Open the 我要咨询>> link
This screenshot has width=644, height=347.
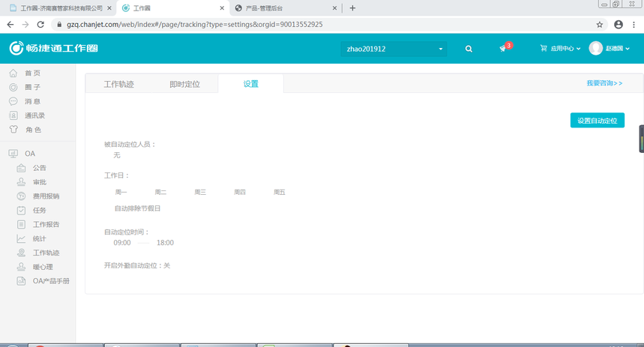click(x=604, y=83)
